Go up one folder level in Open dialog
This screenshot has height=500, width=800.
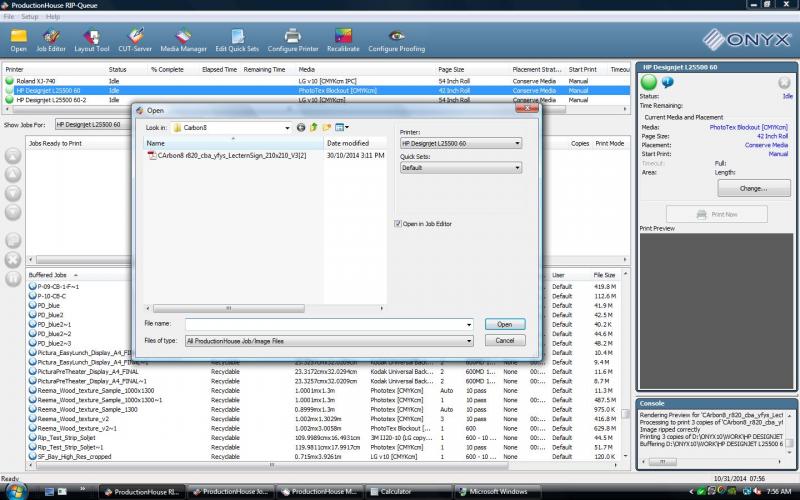pos(314,128)
